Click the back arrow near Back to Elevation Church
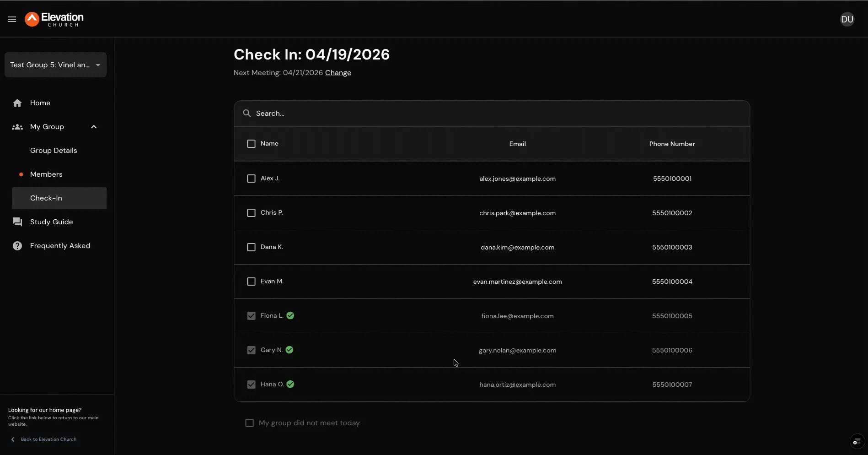 [13, 439]
